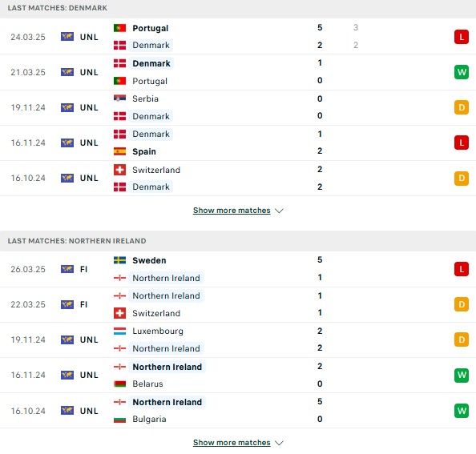Click the Serbia flag icon
476x454 pixels.
(119, 98)
